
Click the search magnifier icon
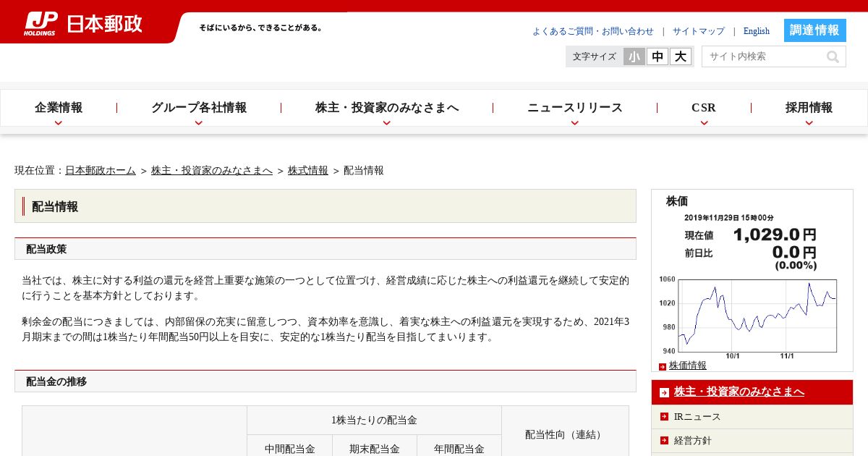click(x=833, y=56)
